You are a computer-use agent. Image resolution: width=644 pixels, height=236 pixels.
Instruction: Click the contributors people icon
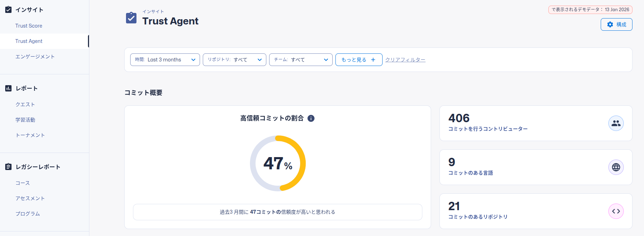(x=616, y=123)
